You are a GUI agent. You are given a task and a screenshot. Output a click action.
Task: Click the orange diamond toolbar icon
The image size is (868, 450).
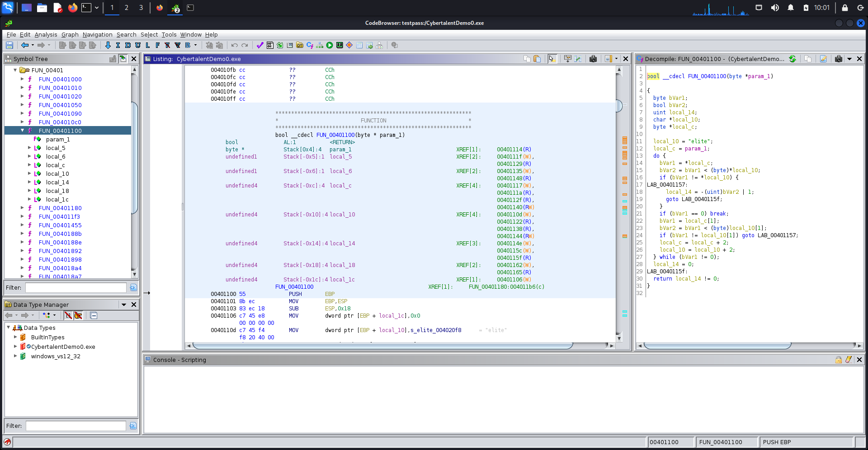349,45
